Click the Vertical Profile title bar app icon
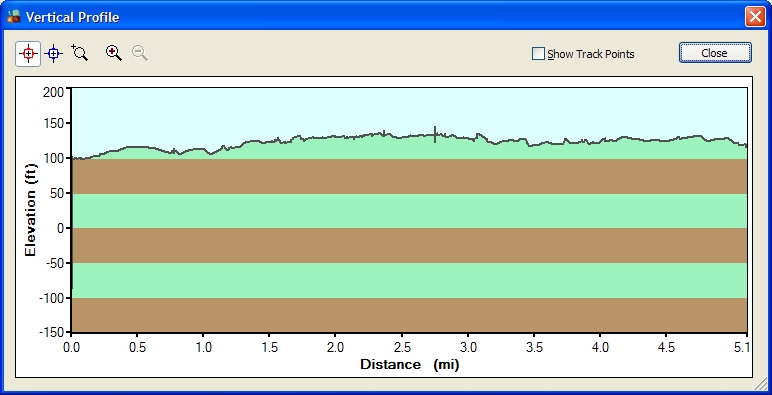This screenshot has width=772, height=395. coord(13,17)
